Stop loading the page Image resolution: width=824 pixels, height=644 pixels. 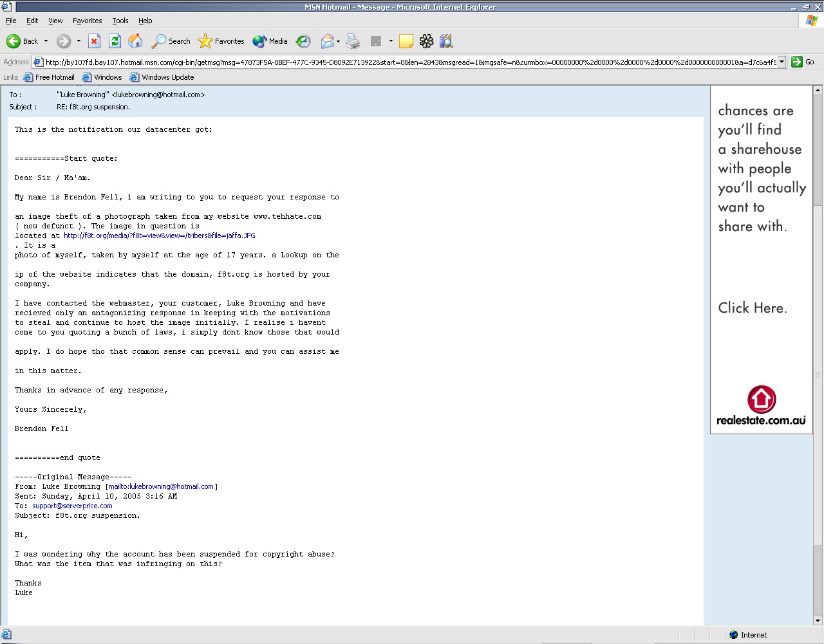tap(94, 41)
